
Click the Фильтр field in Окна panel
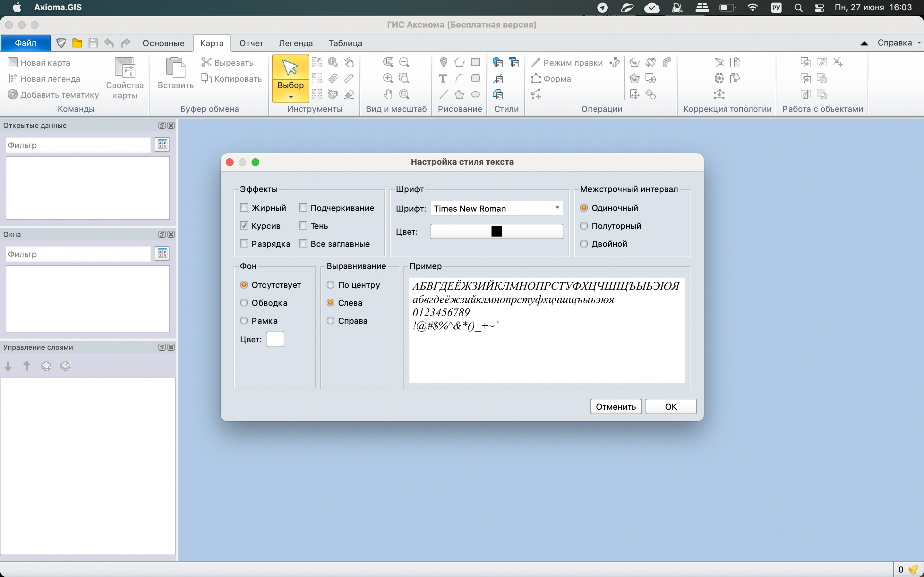click(78, 254)
